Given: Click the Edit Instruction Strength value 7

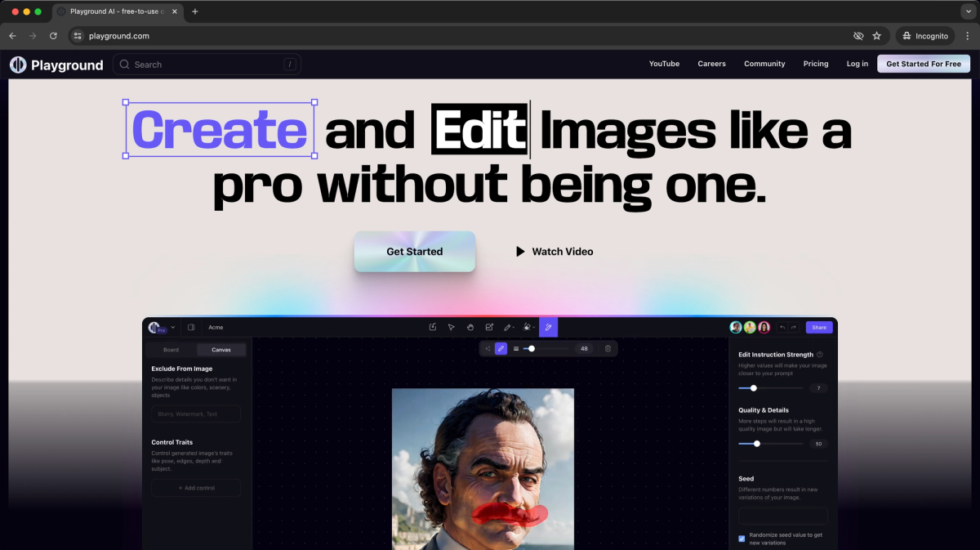Looking at the screenshot, I should coord(817,388).
